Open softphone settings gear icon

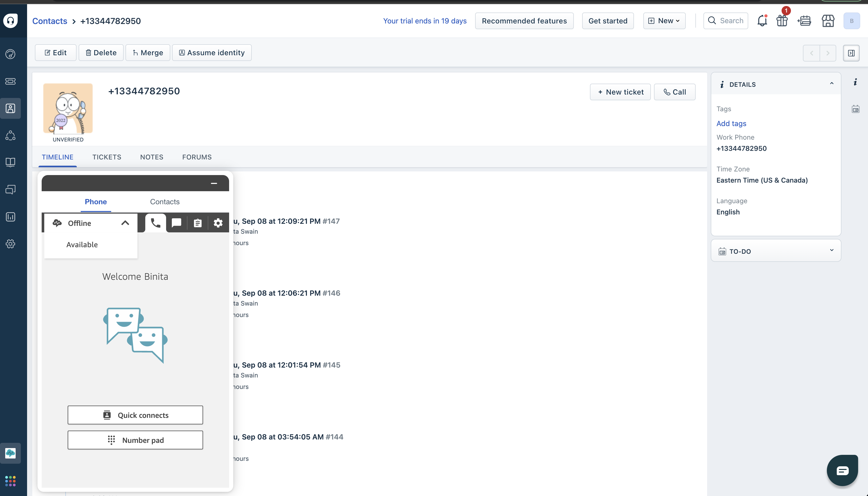pyautogui.click(x=218, y=223)
